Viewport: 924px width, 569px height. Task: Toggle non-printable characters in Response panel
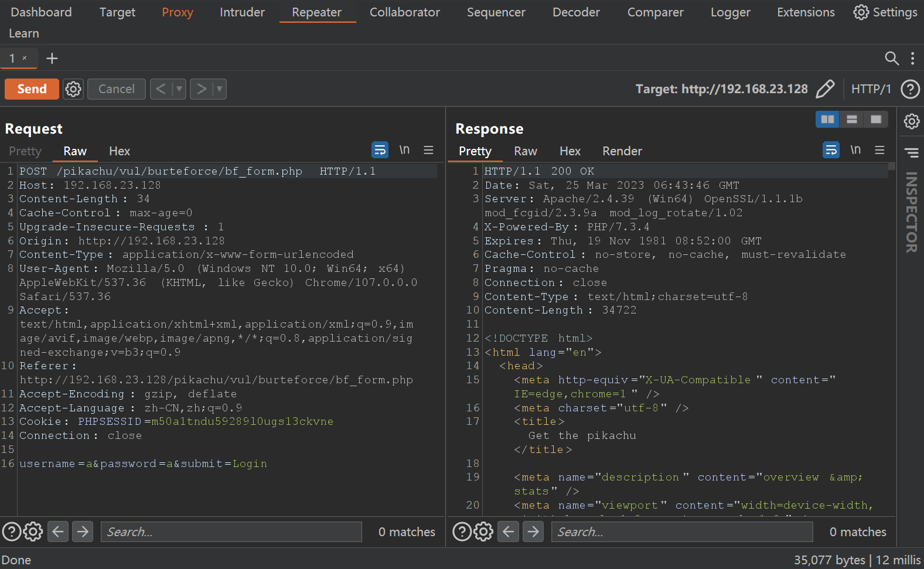[855, 151]
